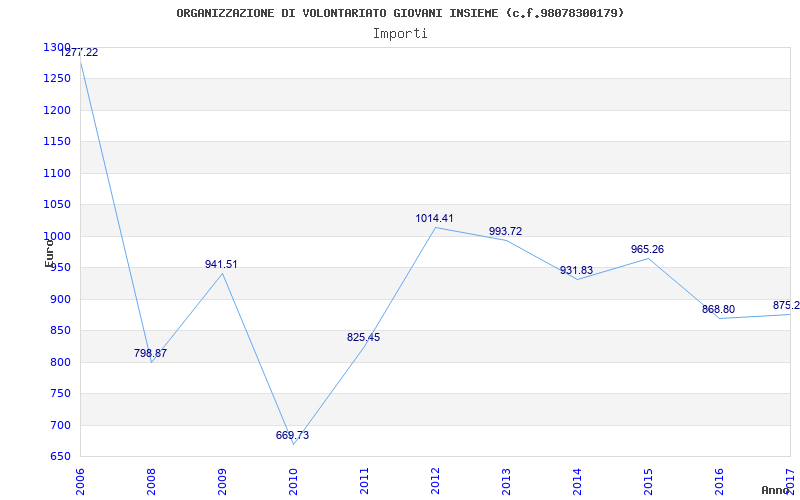This screenshot has width=800, height=500.
Task: Click the Euro y-axis title
Action: (49, 253)
